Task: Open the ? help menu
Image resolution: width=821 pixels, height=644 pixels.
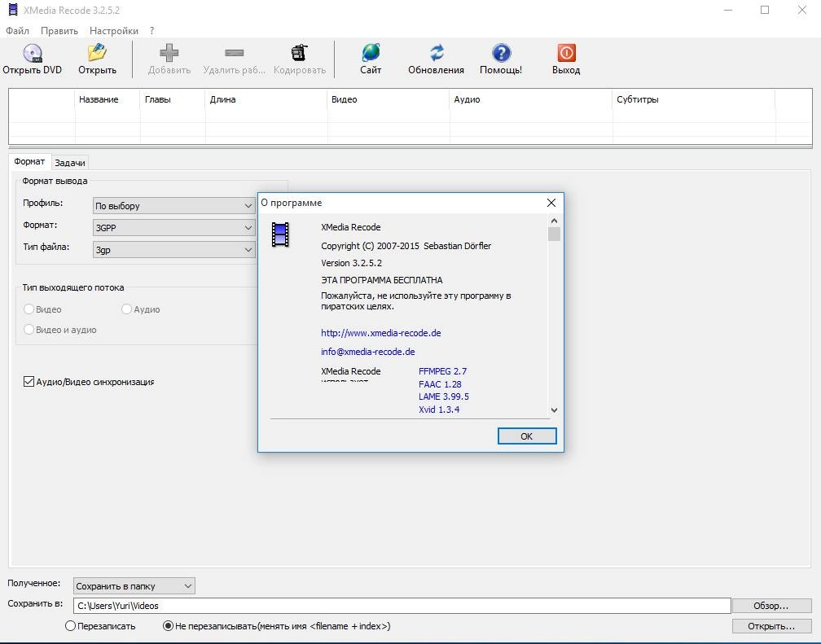Action: pos(151,31)
